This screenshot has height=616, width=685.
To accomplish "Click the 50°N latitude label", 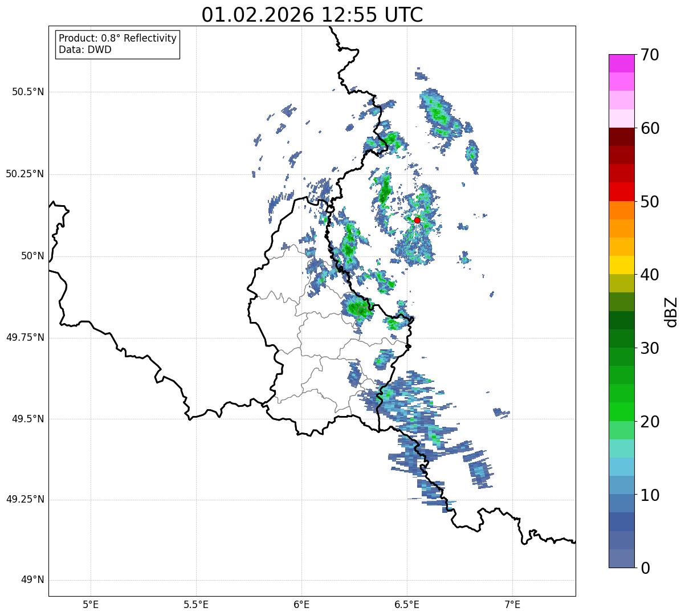I will click(x=33, y=256).
